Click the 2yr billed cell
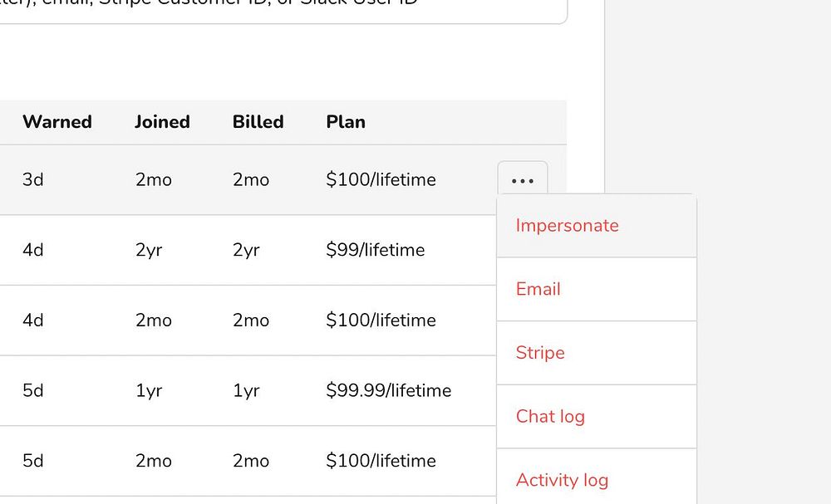This screenshot has height=504, width=831. (x=247, y=250)
